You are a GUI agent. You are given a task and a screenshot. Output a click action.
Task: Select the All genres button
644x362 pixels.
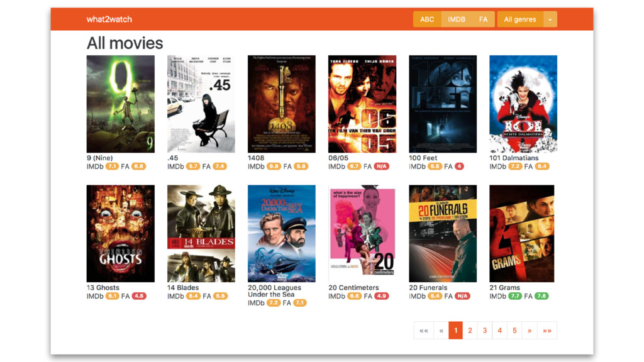coord(520,19)
